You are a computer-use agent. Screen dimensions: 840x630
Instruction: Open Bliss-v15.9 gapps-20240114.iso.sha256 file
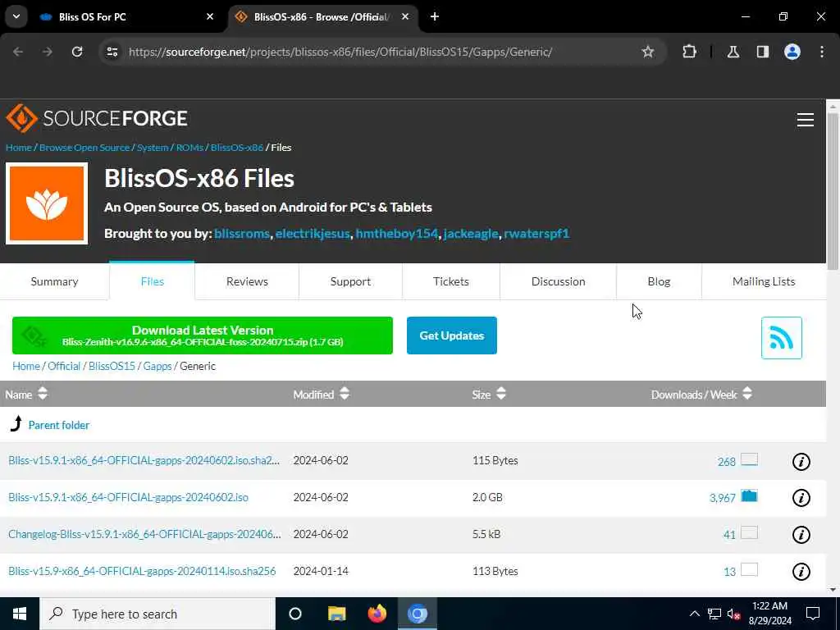tap(142, 572)
